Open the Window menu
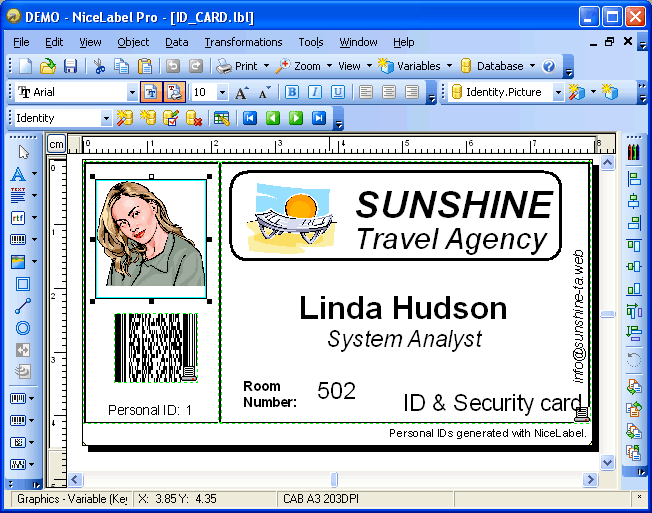This screenshot has width=652, height=513. pos(358,42)
